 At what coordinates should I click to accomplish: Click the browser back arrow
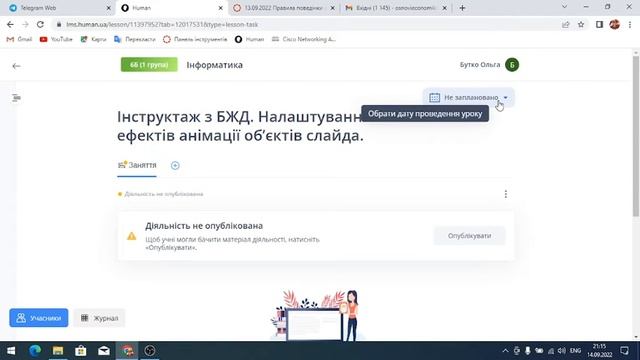(10, 24)
